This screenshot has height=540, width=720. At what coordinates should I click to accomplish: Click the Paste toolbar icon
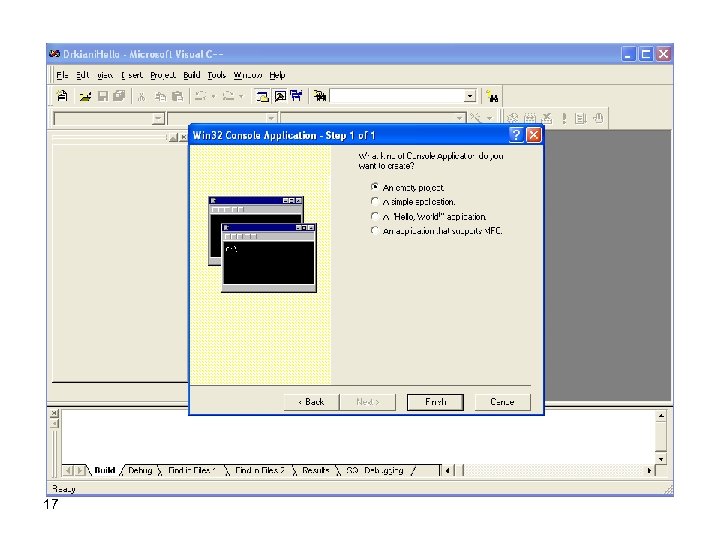click(177, 96)
